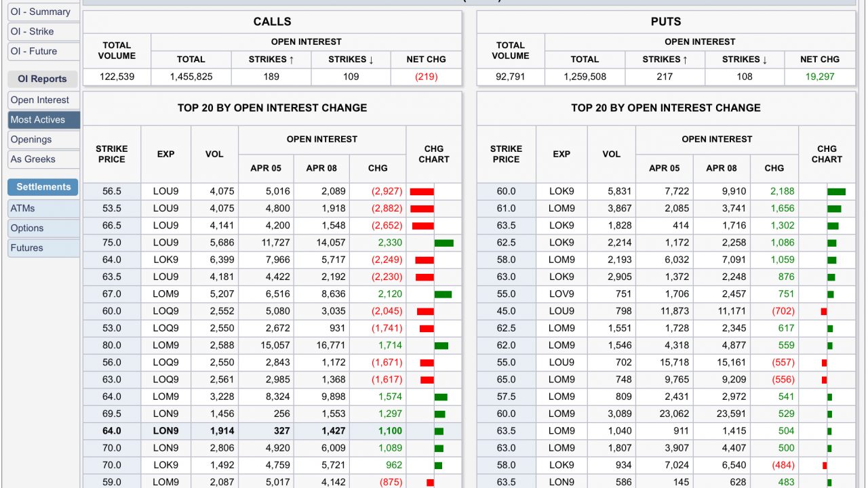868x488 pixels.
Task: Click the Settlements section header
Action: coord(43,186)
